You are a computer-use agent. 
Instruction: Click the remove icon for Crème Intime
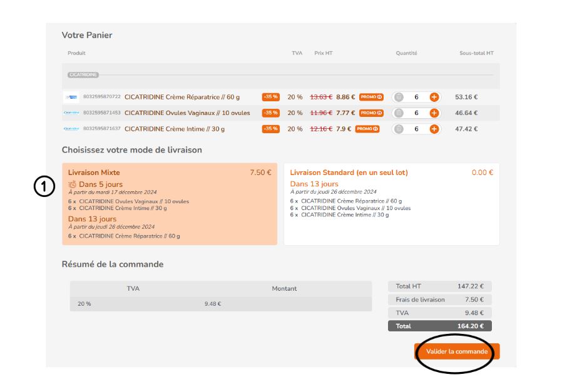(399, 129)
